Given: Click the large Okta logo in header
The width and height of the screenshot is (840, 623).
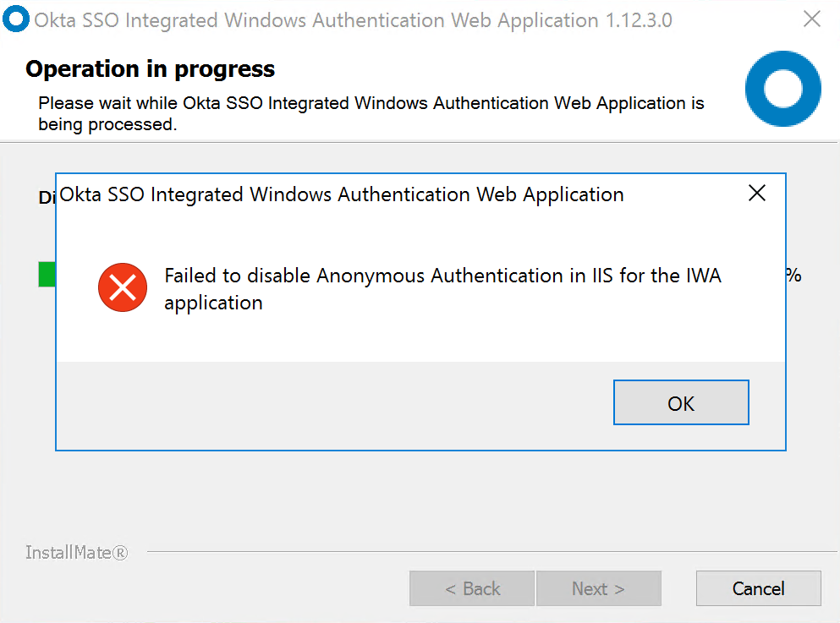Looking at the screenshot, I should pyautogui.click(x=782, y=89).
